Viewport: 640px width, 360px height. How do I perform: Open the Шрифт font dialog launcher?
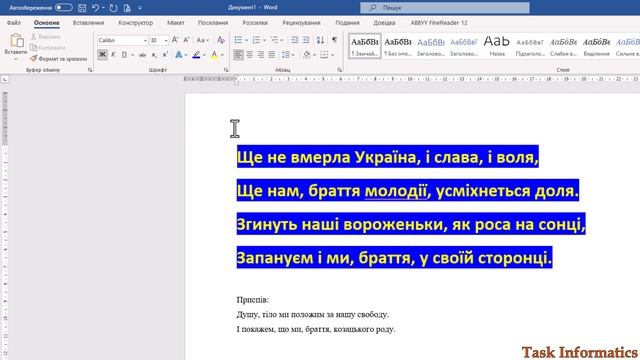click(226, 70)
